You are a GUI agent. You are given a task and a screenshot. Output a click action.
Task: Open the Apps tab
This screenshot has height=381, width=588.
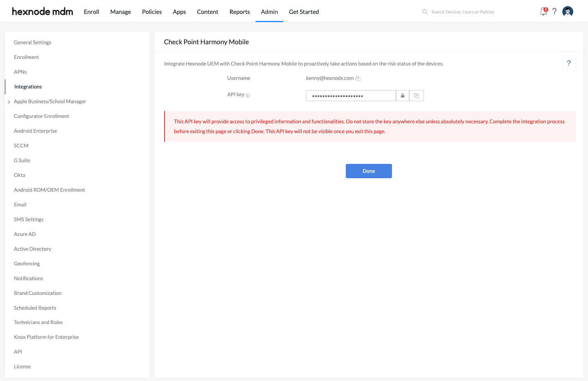click(x=179, y=12)
